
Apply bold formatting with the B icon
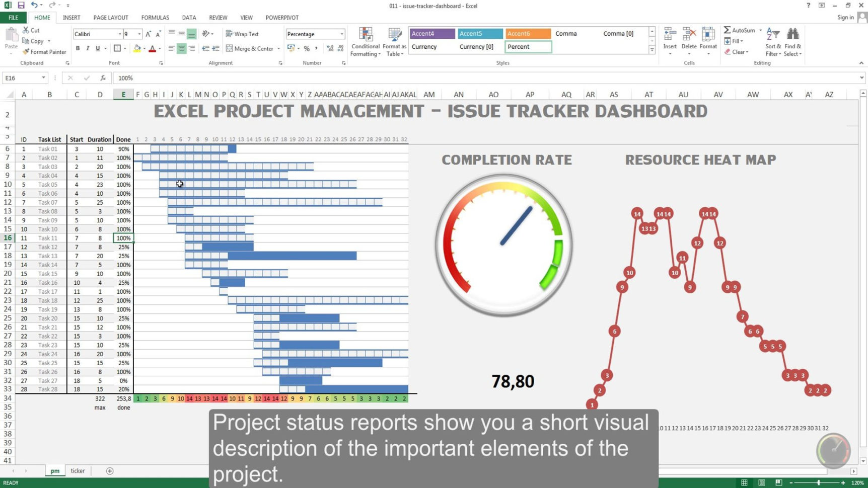[x=78, y=48]
